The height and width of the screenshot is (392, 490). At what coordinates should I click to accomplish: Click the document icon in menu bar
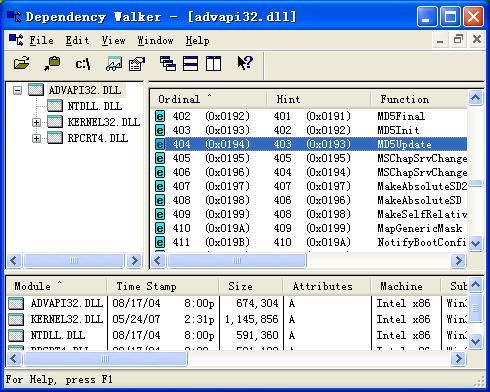[16, 40]
